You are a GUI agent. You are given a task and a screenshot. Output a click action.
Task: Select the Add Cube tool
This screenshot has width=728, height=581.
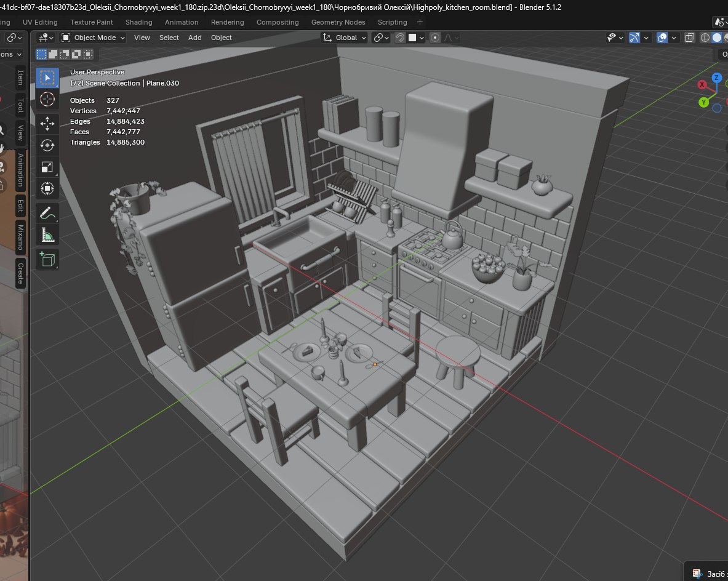click(47, 259)
